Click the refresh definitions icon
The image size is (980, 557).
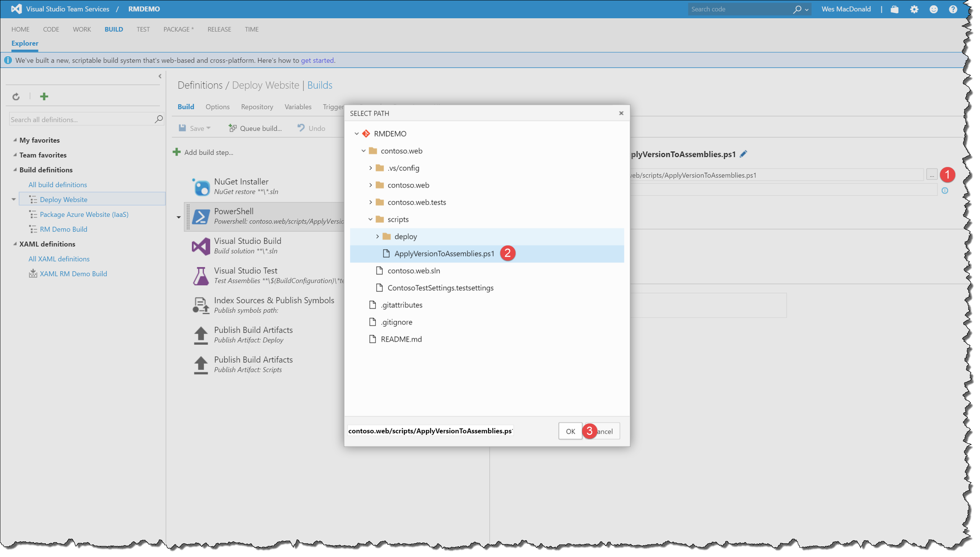(x=16, y=96)
